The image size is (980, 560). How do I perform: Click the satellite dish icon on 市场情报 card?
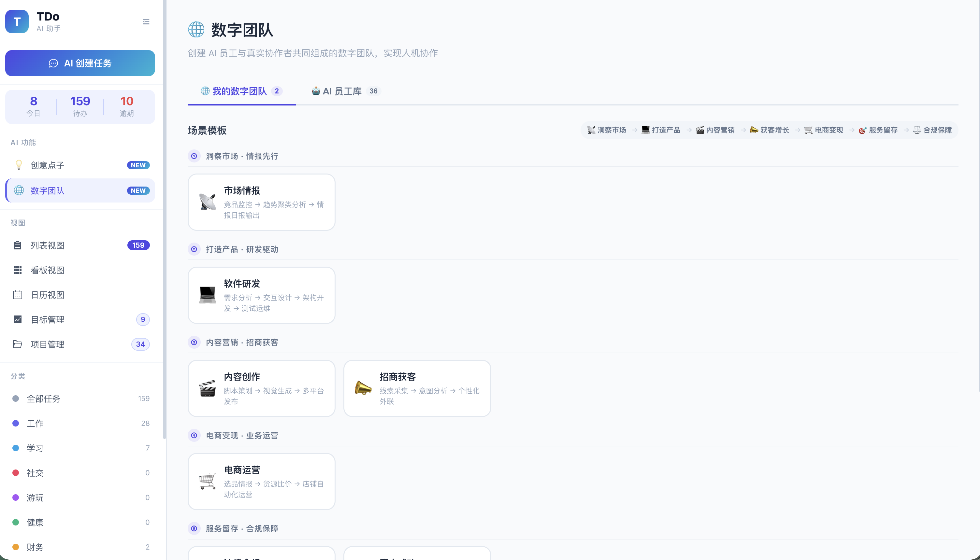coord(208,202)
